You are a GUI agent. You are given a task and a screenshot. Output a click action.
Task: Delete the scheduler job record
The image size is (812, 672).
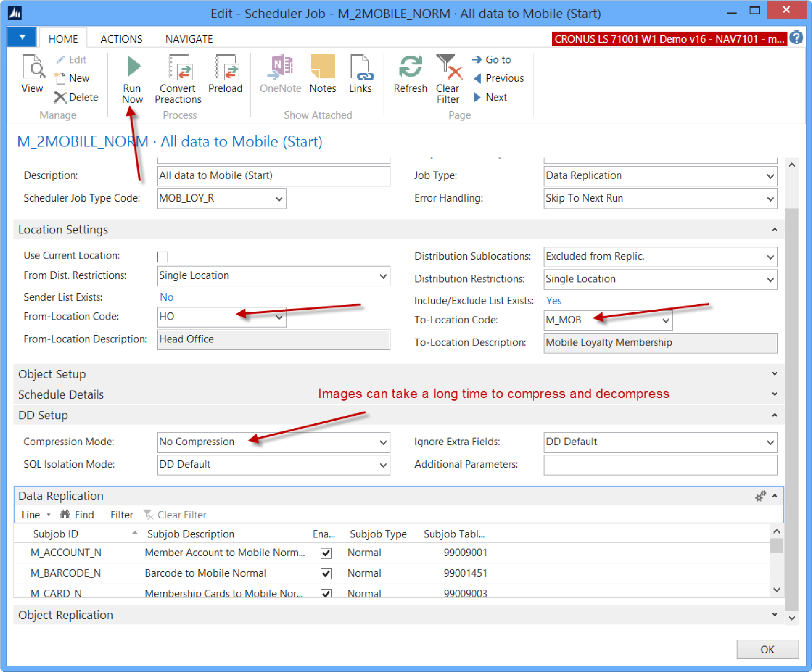coord(77,98)
